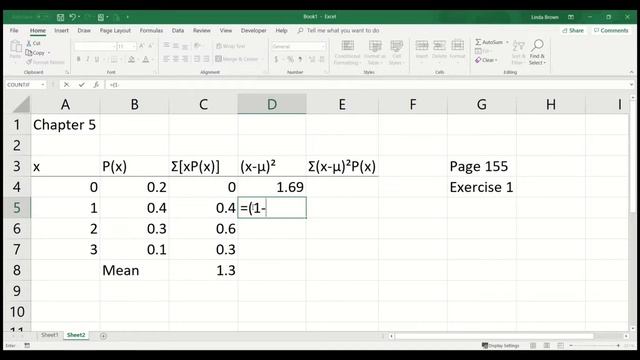Open the font name dropdown
The width and height of the screenshot is (640, 360).
(x=113, y=47)
